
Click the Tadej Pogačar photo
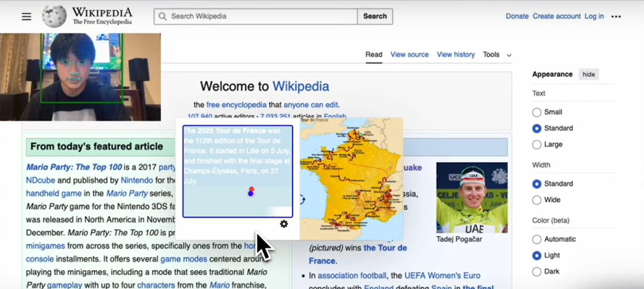coord(472,197)
